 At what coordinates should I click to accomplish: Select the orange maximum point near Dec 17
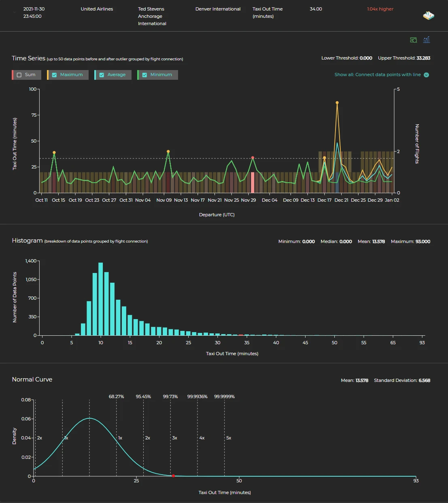coord(324,158)
